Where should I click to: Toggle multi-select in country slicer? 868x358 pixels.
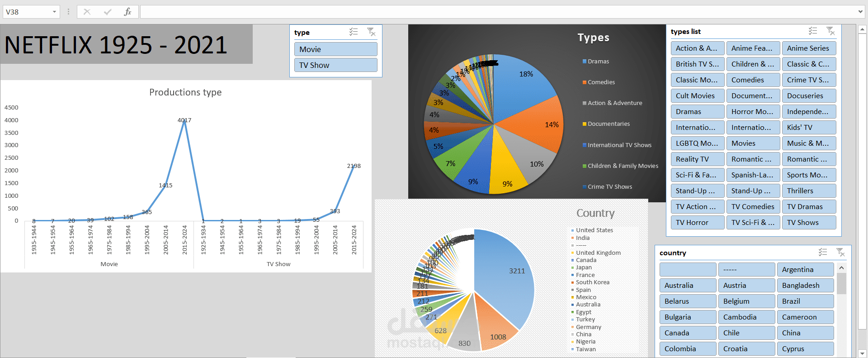coord(823,252)
